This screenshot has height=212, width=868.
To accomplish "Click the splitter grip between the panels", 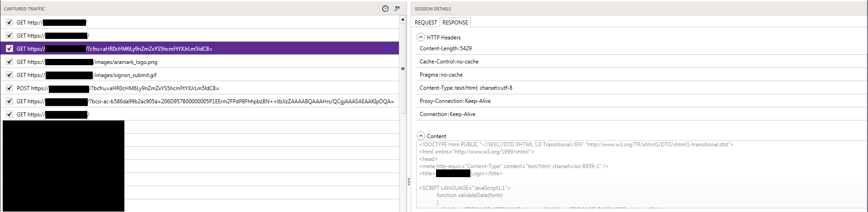I will 408,181.
